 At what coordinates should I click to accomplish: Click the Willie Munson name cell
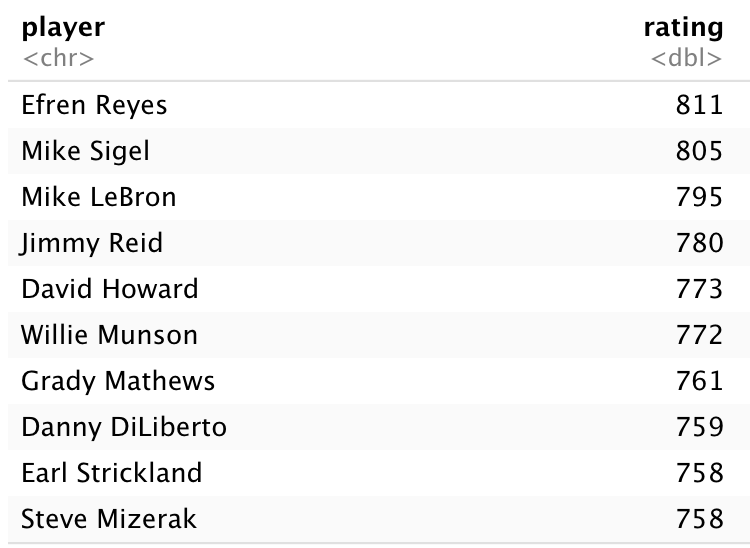click(x=109, y=335)
